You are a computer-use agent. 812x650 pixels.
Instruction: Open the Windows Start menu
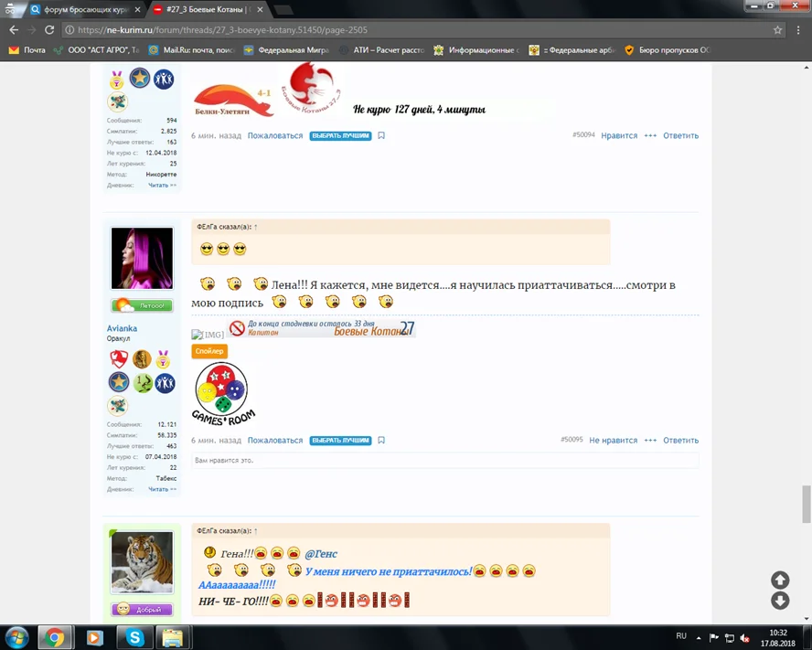17,637
